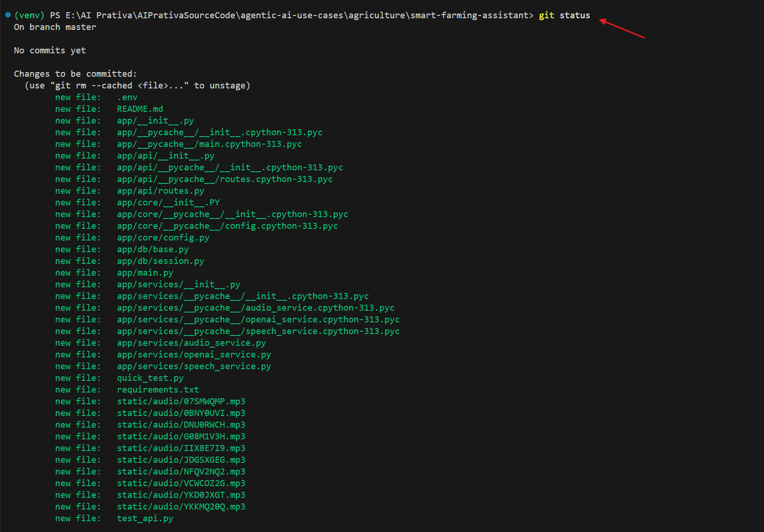Viewport: 764px width, 532px height.
Task: Click static/audio/07SMWQMP.mp3 audio file path
Action: coord(181,401)
